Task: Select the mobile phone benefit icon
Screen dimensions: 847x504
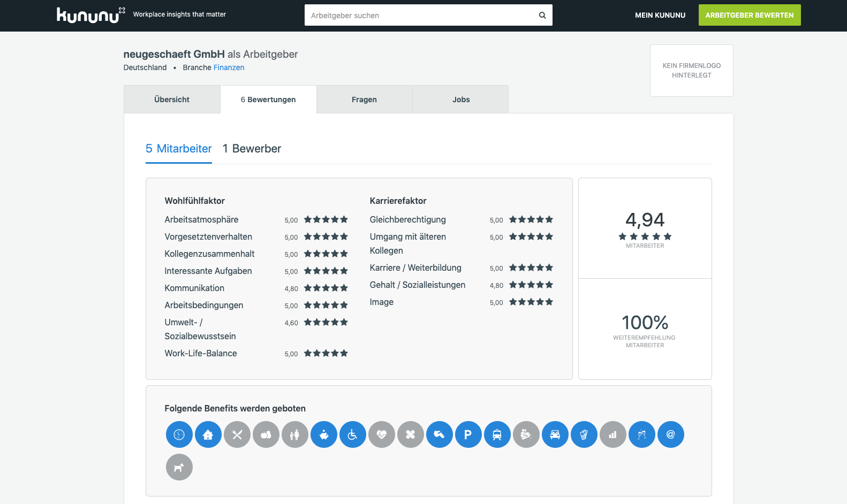Action: click(584, 434)
